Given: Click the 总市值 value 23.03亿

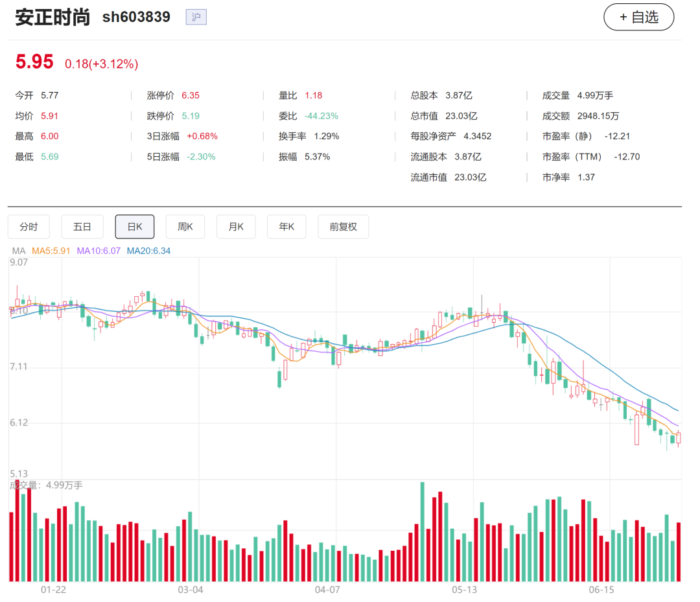Looking at the screenshot, I should click(x=461, y=116).
